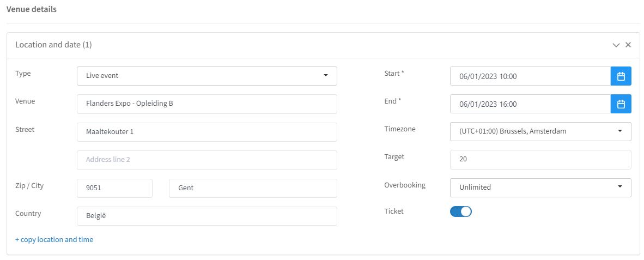Edit the City field containing Gent
The image size is (644, 260).
[x=253, y=188]
